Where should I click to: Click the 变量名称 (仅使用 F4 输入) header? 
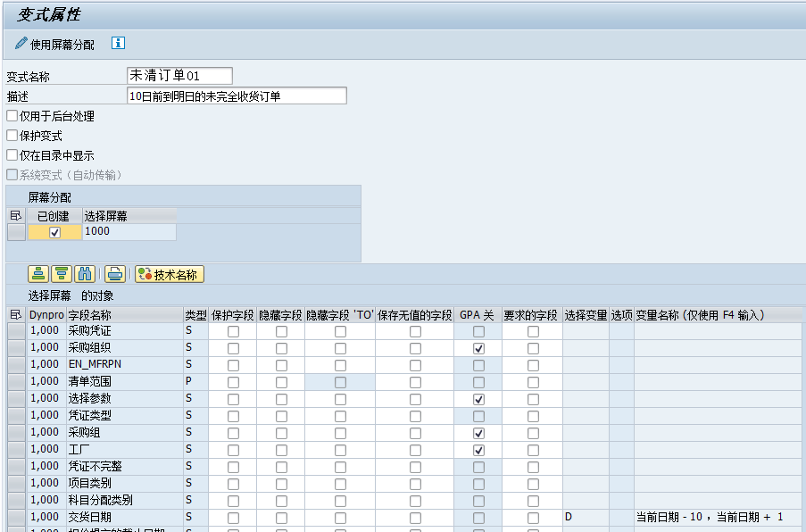719,314
